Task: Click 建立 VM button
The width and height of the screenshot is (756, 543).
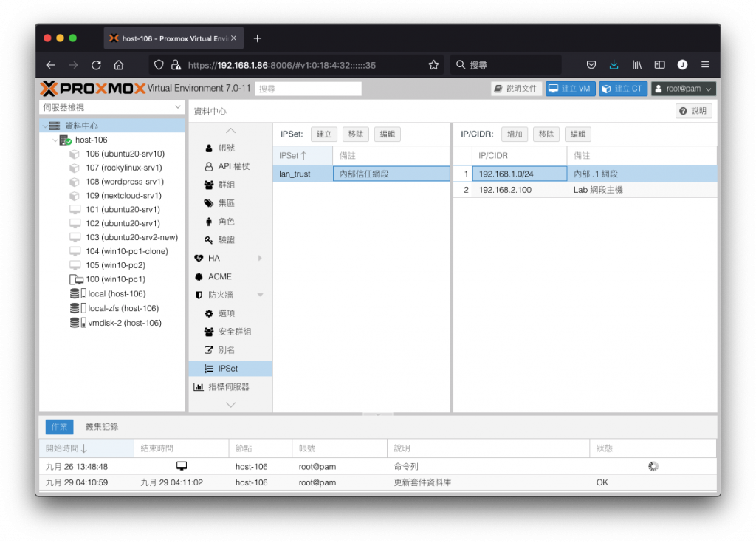Action: [x=571, y=89]
